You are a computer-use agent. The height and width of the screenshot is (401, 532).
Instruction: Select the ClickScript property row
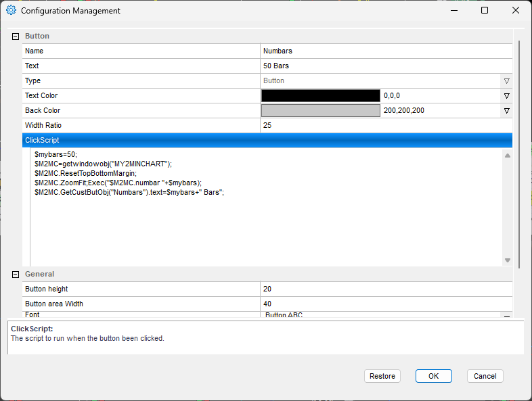pyautogui.click(x=267, y=141)
